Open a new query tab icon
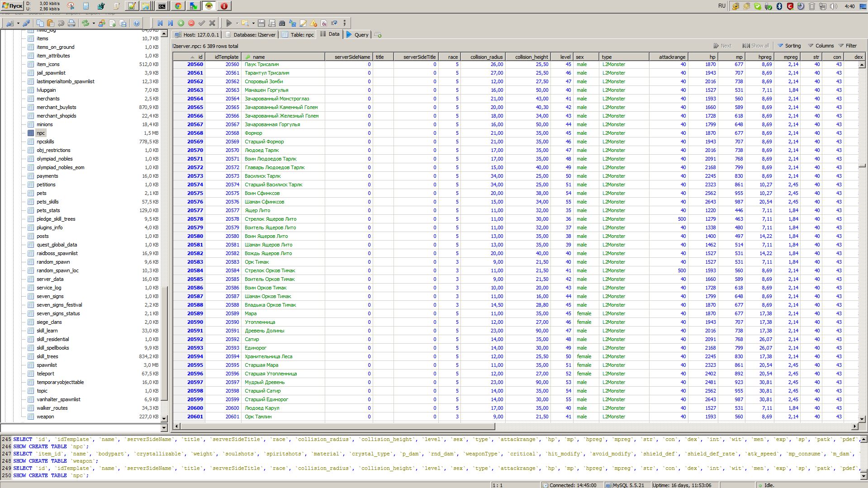Viewport: 868px width, 488px height. click(378, 35)
